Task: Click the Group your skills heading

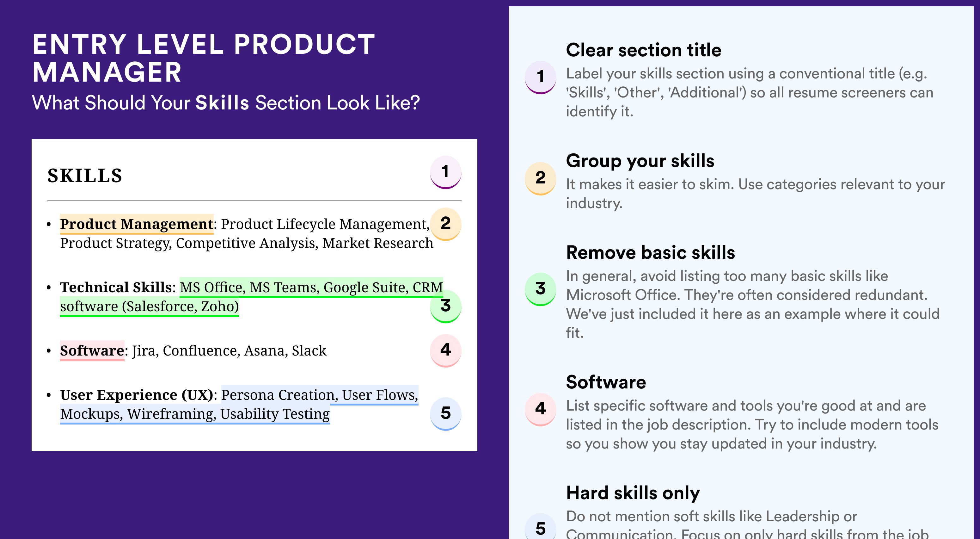Action: (x=640, y=161)
